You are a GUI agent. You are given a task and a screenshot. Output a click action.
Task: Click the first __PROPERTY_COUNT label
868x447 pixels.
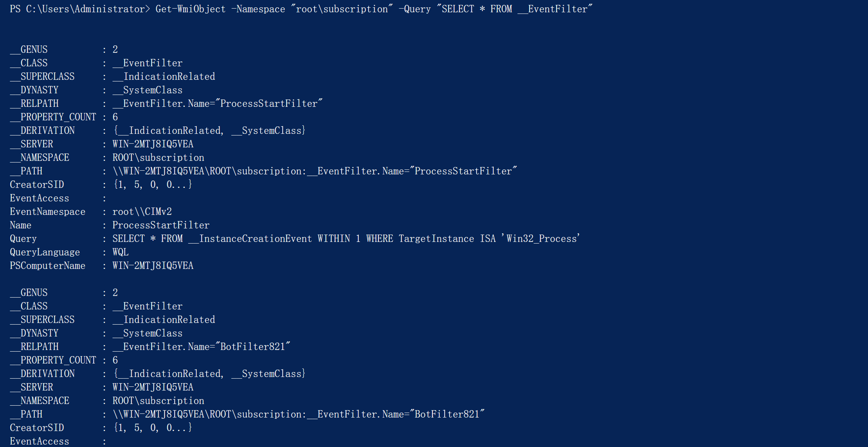pyautogui.click(x=53, y=117)
